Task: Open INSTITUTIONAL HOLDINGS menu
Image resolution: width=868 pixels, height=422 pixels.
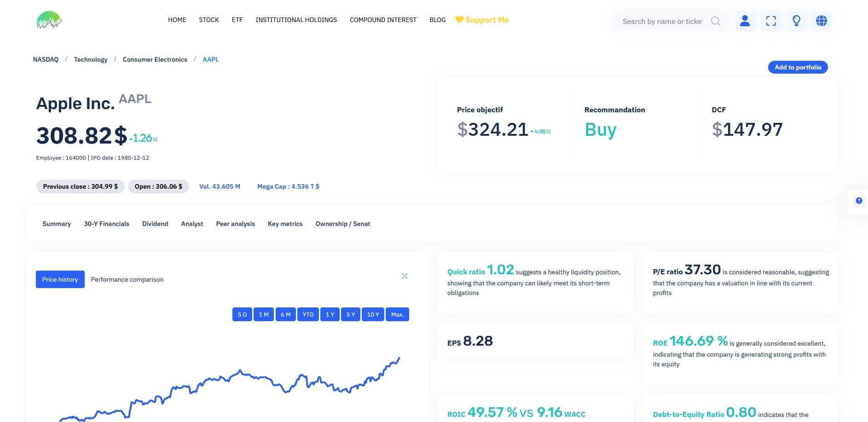Action: click(x=296, y=20)
